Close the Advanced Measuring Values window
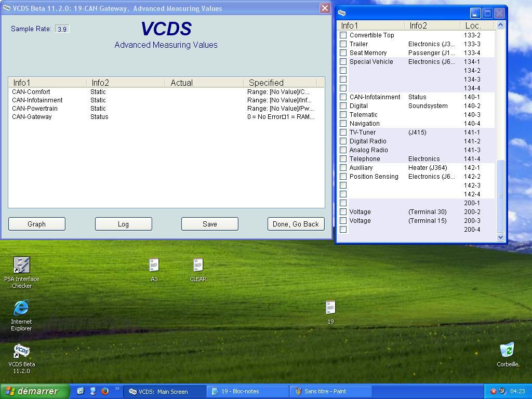 325,8
